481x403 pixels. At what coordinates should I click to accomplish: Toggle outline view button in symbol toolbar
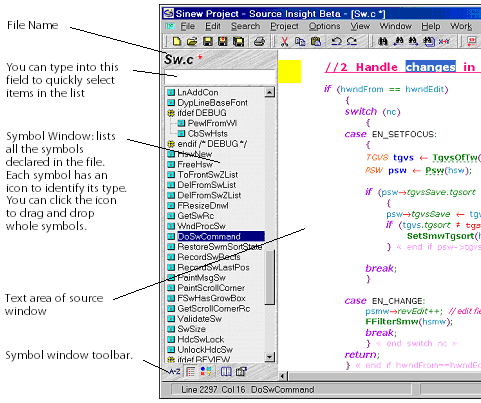191,371
